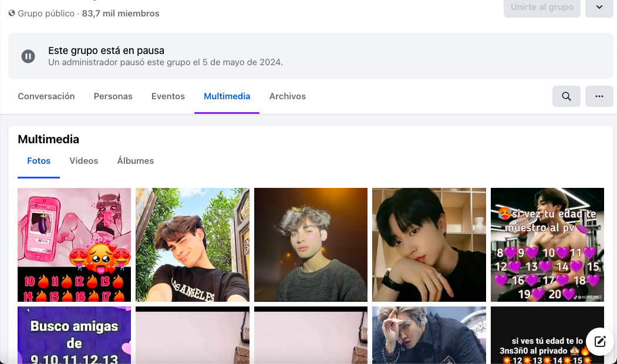Expand the chevron dropdown beside Unirte al grupo
The image size is (617, 364).
pyautogui.click(x=599, y=7)
